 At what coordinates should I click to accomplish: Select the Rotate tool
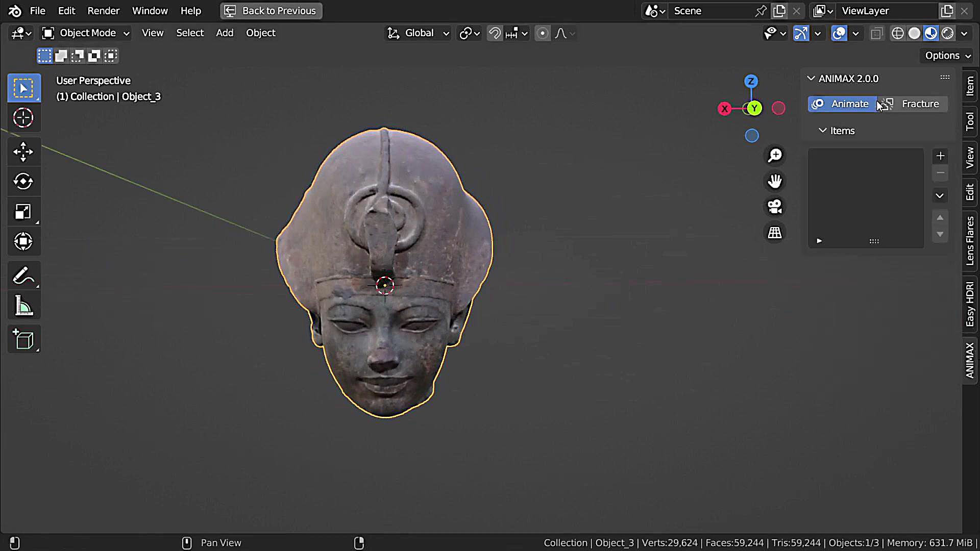pyautogui.click(x=23, y=182)
